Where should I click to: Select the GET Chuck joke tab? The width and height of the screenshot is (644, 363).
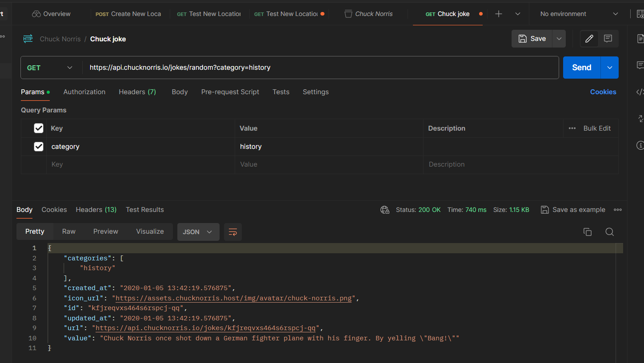tap(448, 14)
